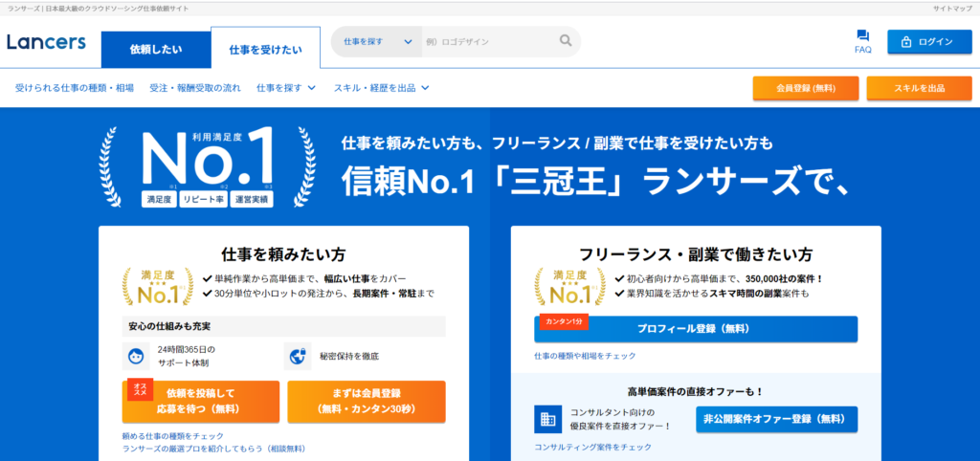Click the Lancers logo
Viewport: 980px width, 461px height.
pyautogui.click(x=46, y=42)
